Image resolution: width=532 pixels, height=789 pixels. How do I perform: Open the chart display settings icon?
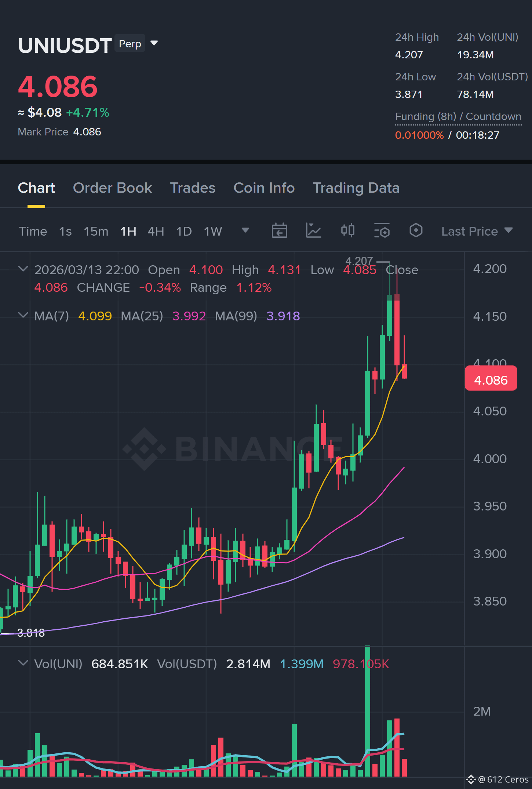pos(382,231)
